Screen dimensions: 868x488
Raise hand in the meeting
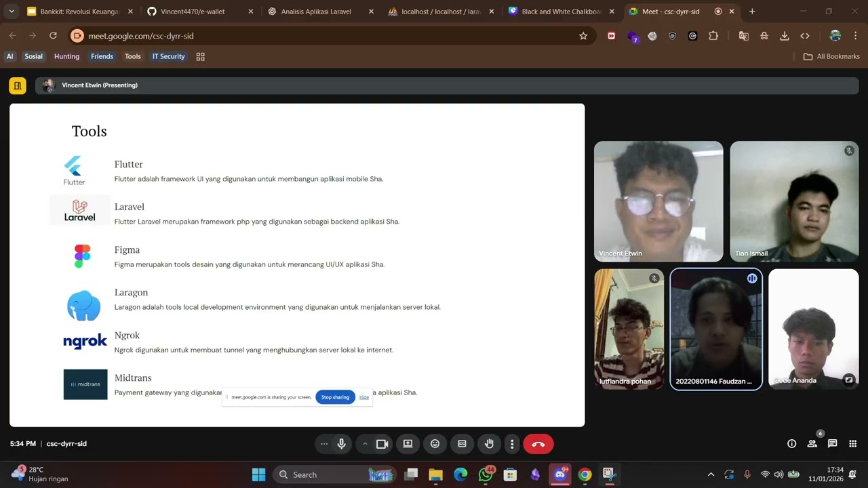click(489, 444)
